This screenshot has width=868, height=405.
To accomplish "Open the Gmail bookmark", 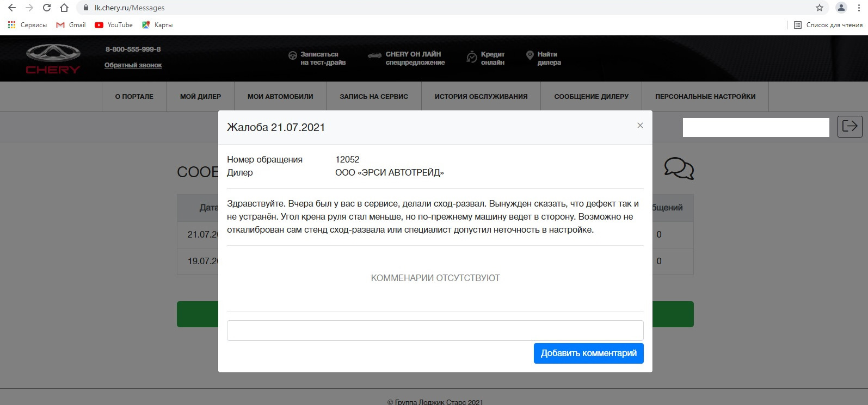I will pyautogui.click(x=71, y=25).
